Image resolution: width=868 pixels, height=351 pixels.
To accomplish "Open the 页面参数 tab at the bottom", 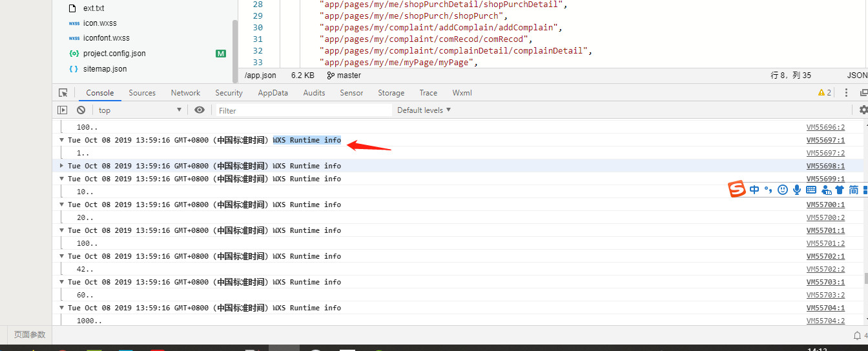I will tap(30, 335).
